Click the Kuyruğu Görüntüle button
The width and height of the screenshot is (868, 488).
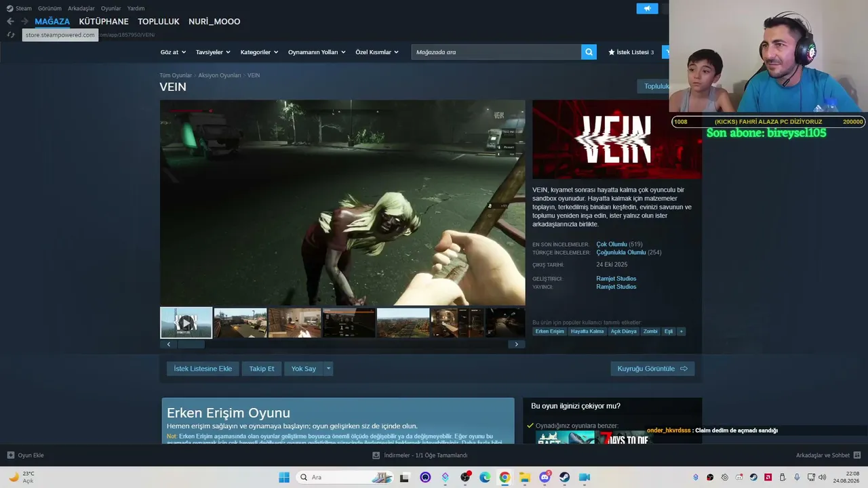pos(652,369)
